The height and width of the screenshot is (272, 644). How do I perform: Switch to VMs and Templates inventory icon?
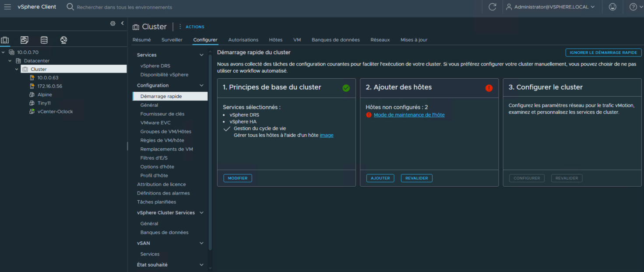click(25, 40)
